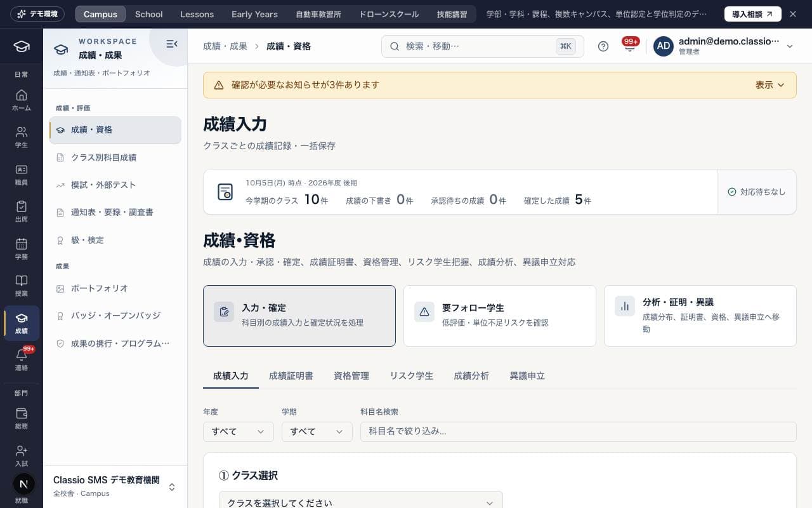Image resolution: width=812 pixels, height=508 pixels.
Task: Click the 導入相談 button
Action: (x=753, y=14)
